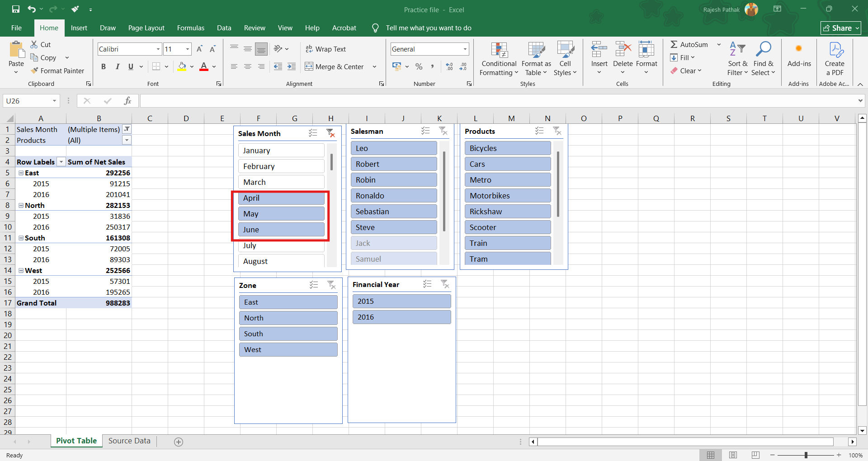The image size is (868, 461).
Task: Select July in Sales Month slicer
Action: [x=281, y=246]
